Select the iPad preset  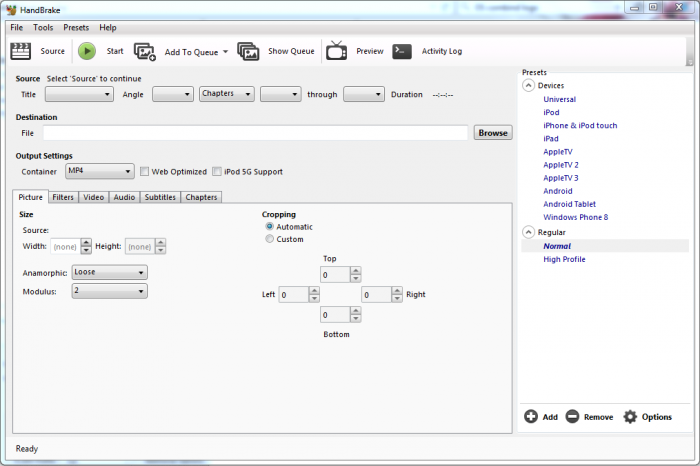coord(551,138)
